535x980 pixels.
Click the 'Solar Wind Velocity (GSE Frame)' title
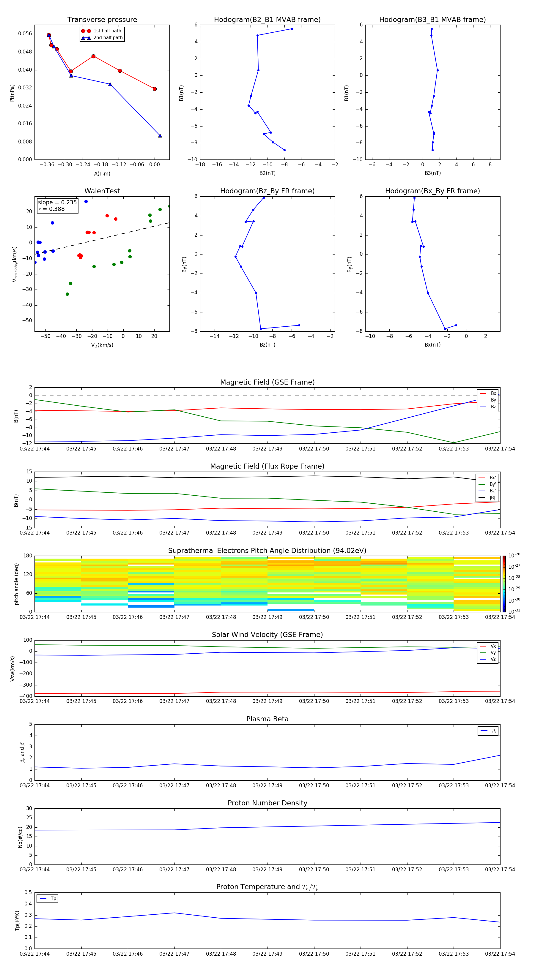(x=267, y=635)
